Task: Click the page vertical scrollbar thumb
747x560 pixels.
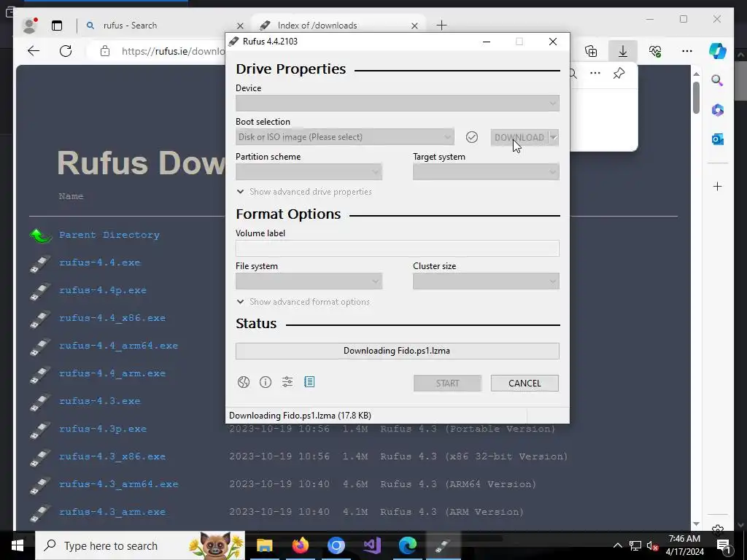Action: [x=696, y=98]
